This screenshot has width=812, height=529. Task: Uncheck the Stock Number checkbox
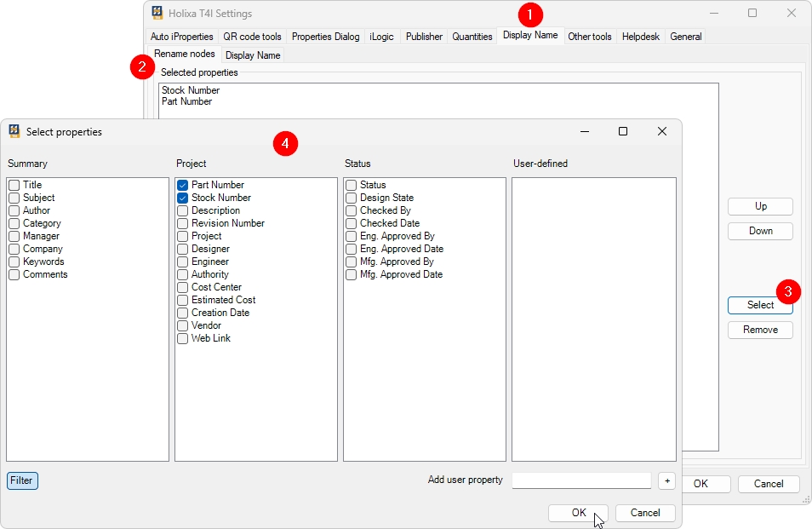tap(183, 198)
